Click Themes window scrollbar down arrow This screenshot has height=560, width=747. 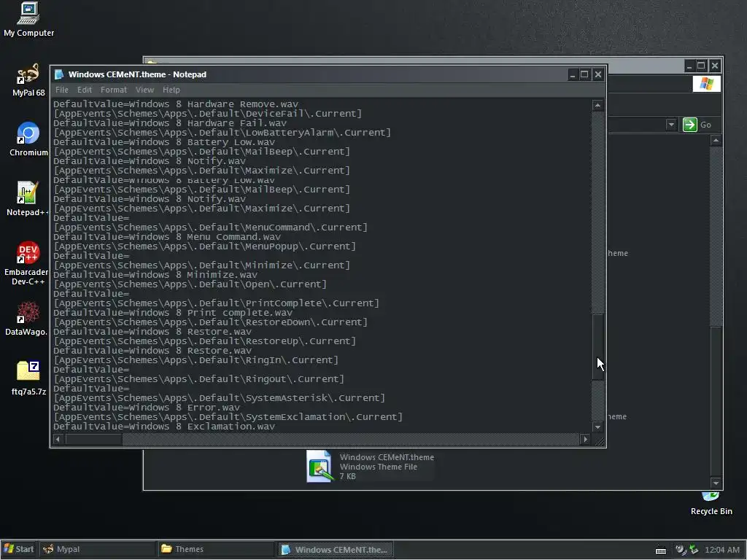tap(716, 483)
